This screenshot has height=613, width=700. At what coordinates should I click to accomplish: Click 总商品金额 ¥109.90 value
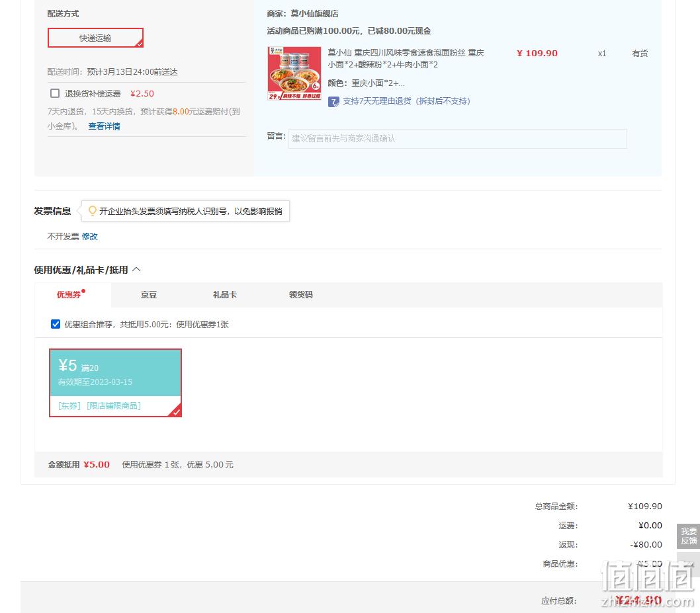click(644, 507)
